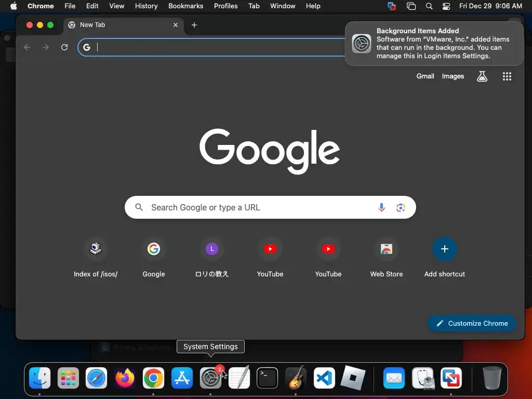Screen dimensions: 532x399
Task: Open TextEdit from the Dock
Action: [x=239, y=378]
